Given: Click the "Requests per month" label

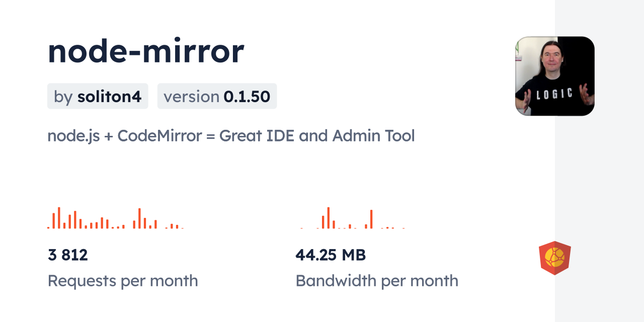Looking at the screenshot, I should [123, 281].
